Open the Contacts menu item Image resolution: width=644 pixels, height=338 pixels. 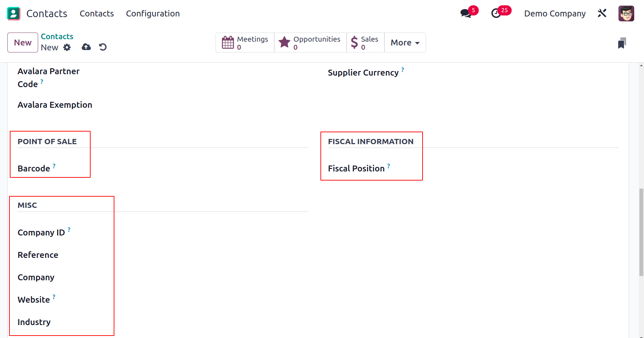pyautogui.click(x=97, y=14)
